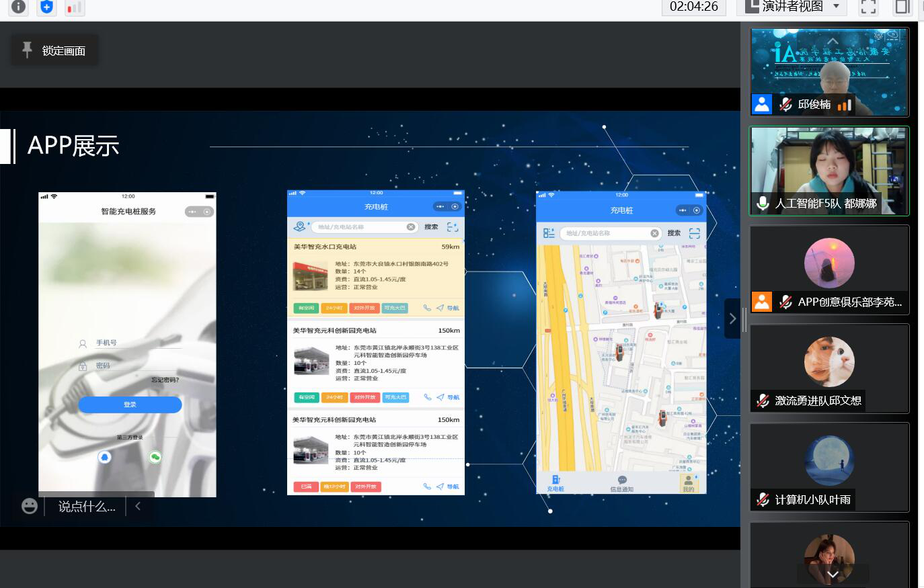This screenshot has width=924, height=588.
Task: Open the emoji reactions smiley icon
Action: click(x=30, y=506)
